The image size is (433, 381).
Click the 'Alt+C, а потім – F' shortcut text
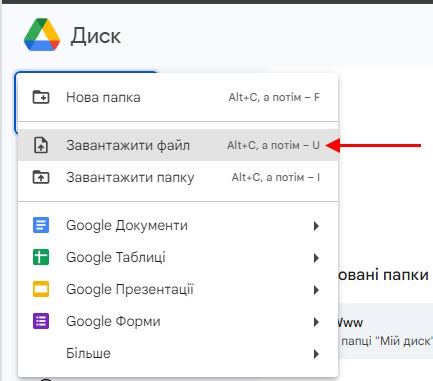(274, 97)
